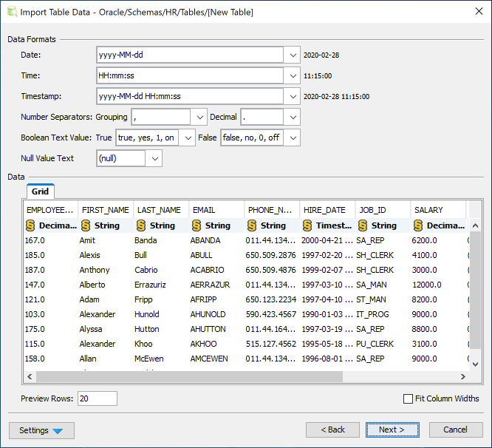Click the PHONE_N column String type icon
Image resolution: width=492 pixels, height=448 pixels.
(x=252, y=225)
